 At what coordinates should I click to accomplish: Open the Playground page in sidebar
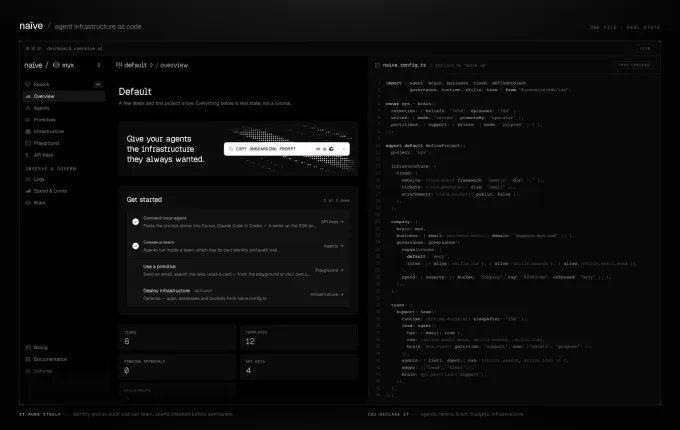[64, 143]
